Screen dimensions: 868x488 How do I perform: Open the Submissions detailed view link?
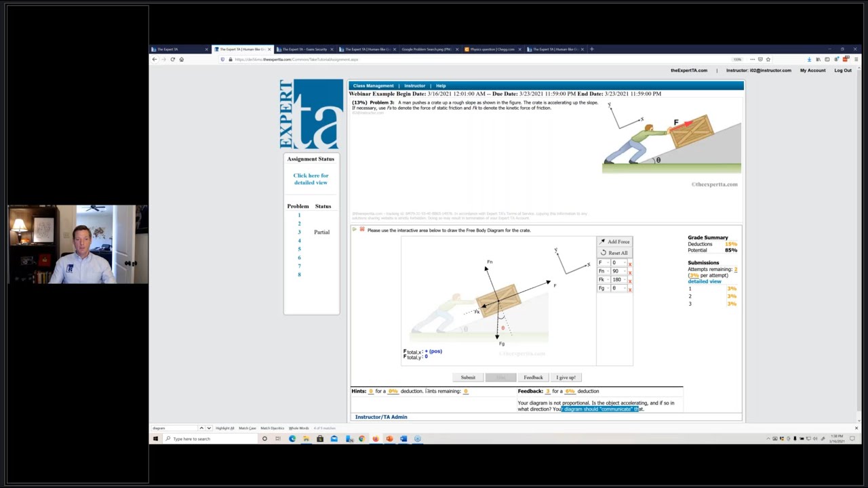705,281
